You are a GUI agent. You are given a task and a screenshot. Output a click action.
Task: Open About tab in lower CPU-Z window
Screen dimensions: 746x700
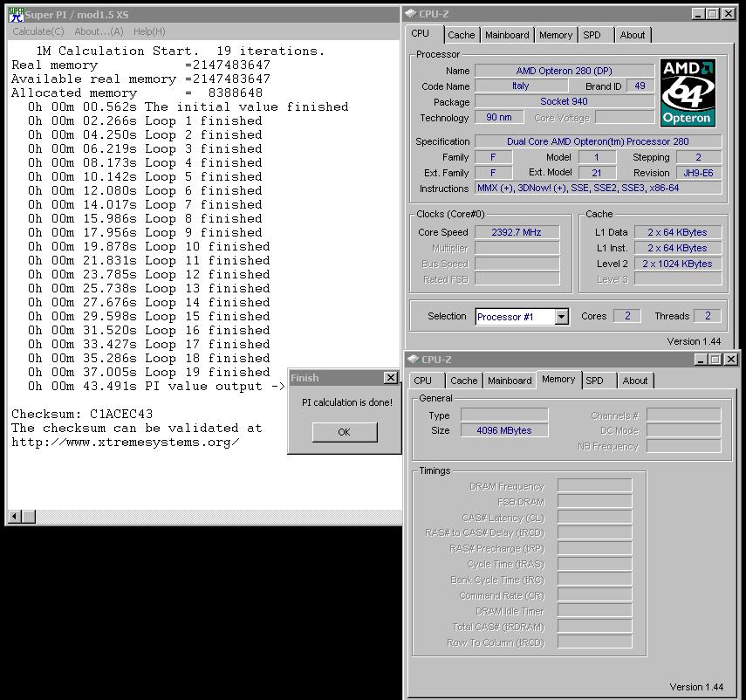(635, 381)
